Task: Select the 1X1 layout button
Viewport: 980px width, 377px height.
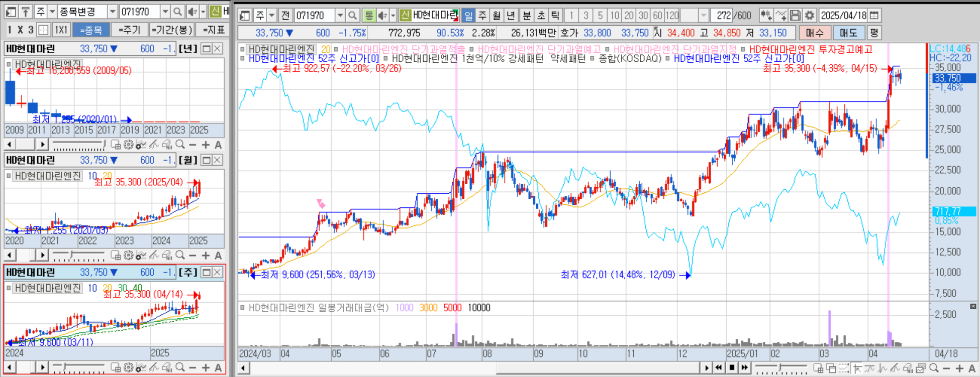Action: tap(61, 30)
